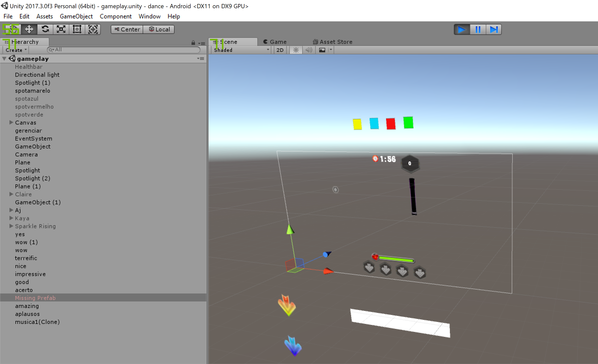
Task: Open Create dropdown in Hierarchy
Action: coord(16,50)
